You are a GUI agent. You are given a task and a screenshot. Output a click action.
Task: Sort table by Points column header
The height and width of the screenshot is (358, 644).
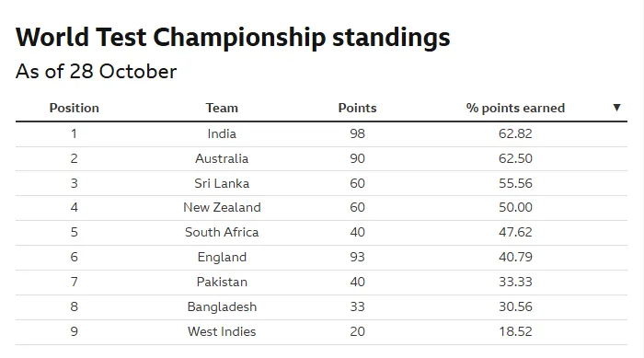click(x=357, y=108)
